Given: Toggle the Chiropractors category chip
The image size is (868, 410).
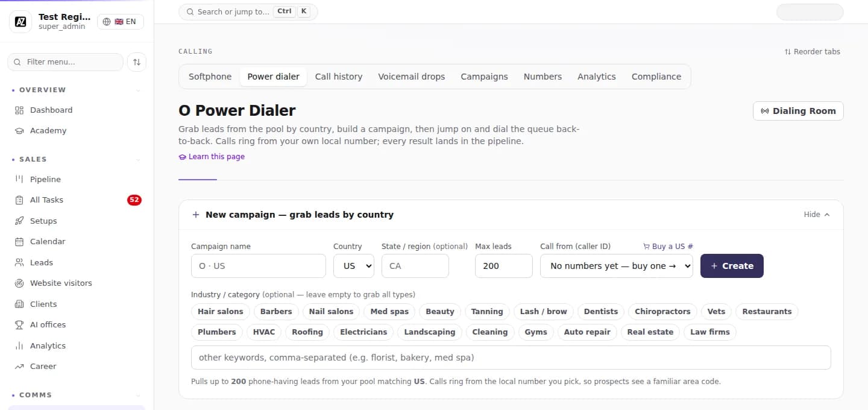Looking at the screenshot, I should tap(662, 312).
